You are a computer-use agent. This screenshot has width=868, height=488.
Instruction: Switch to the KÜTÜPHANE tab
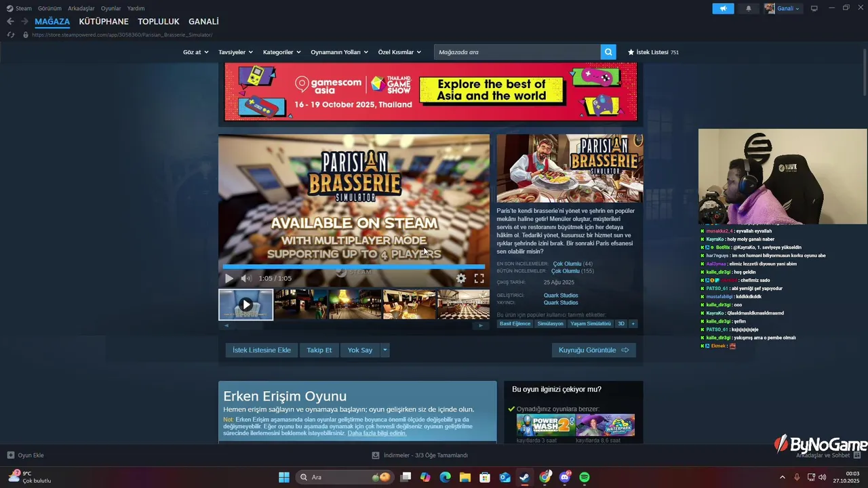coord(104,22)
